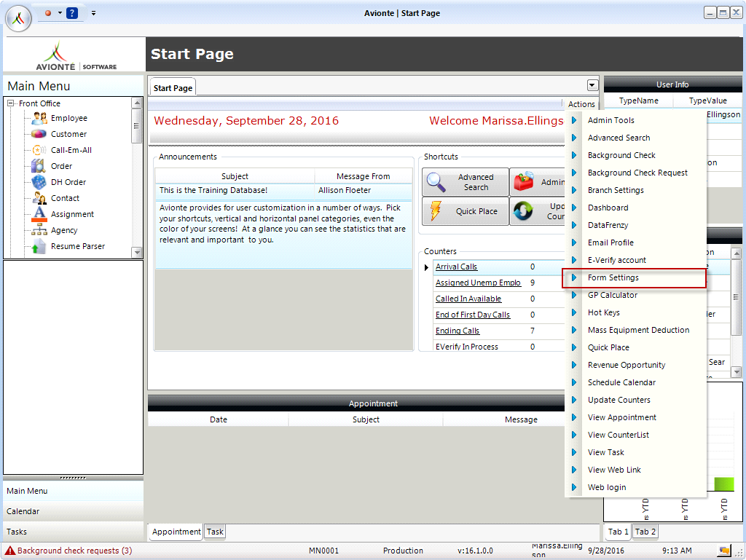Screen dimensions: 746x560
Task: Select Mass Equipment Deduction menu entry
Action: 638,331
